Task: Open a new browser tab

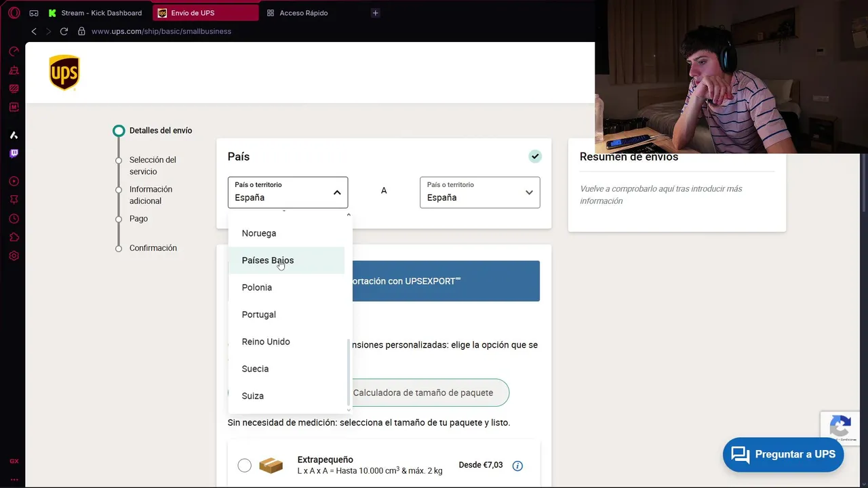Action: point(375,13)
